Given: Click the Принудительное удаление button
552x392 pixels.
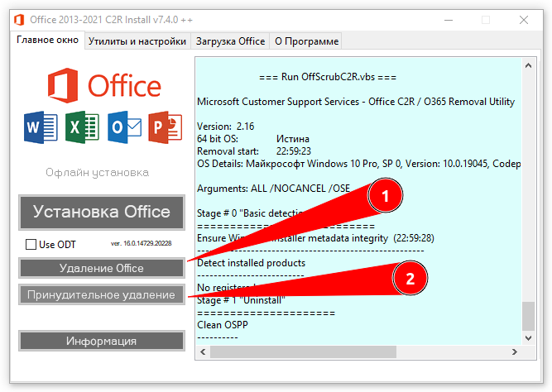Looking at the screenshot, I should tap(102, 294).
